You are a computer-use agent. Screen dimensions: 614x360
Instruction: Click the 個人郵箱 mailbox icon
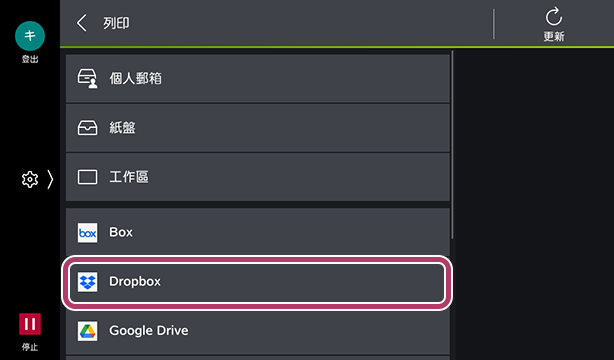87,79
